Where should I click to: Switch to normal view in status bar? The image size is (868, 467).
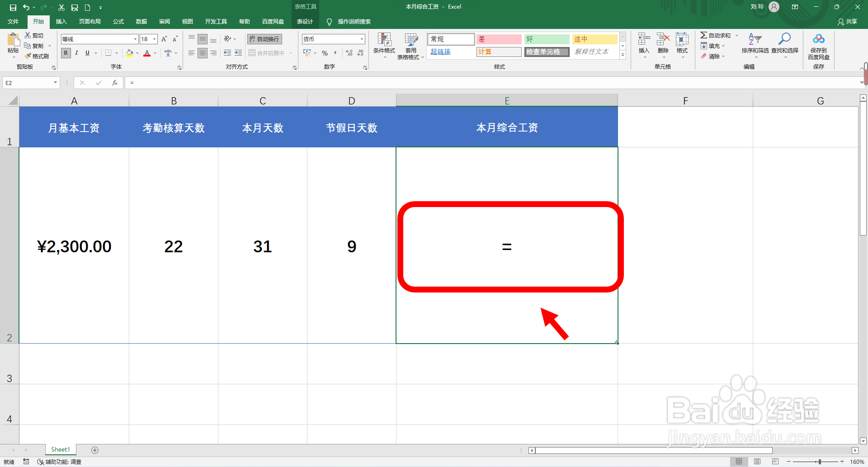tap(739, 462)
